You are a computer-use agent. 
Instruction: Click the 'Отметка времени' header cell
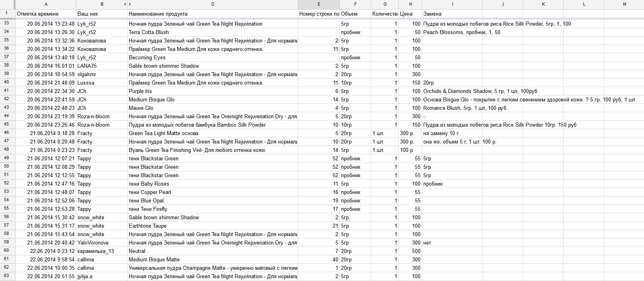(46, 14)
